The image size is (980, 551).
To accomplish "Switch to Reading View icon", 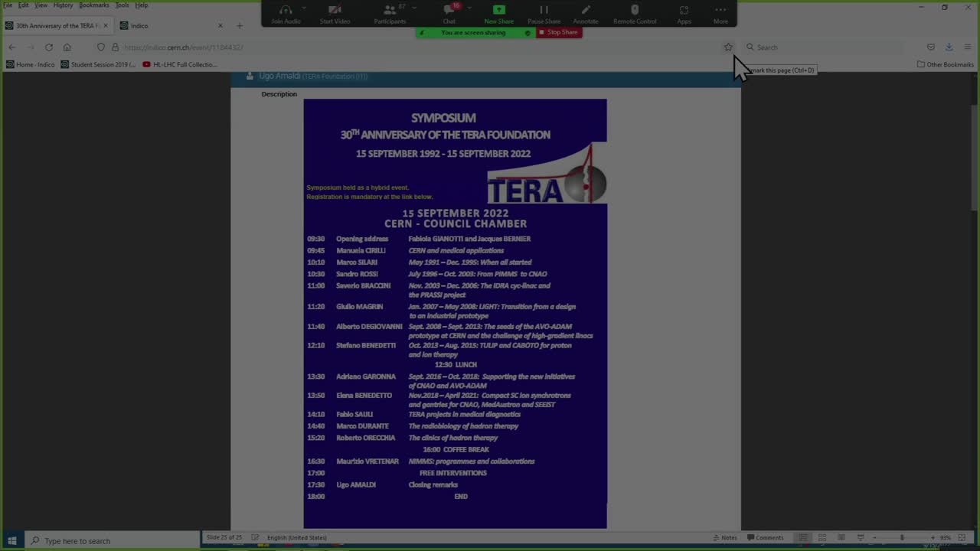I will tap(841, 537).
